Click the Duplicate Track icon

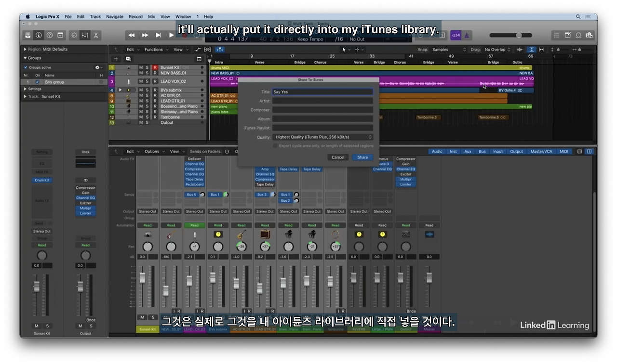click(128, 59)
